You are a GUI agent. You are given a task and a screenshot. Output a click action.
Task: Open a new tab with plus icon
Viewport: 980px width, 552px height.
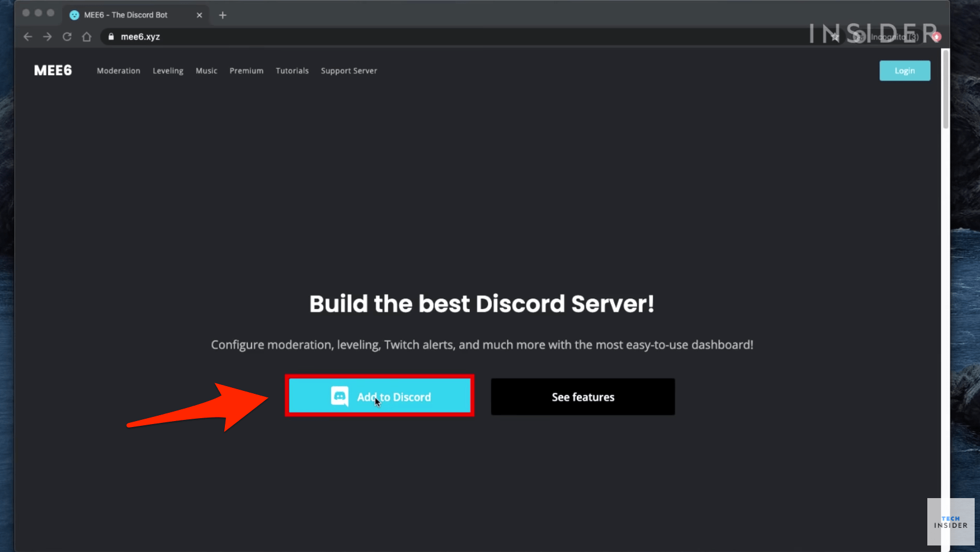[223, 15]
